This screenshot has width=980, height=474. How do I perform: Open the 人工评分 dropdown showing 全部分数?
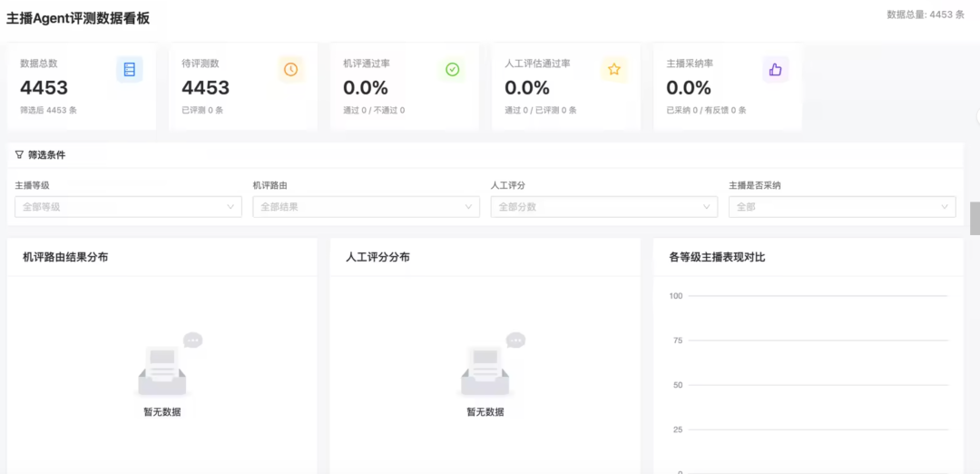coord(604,207)
